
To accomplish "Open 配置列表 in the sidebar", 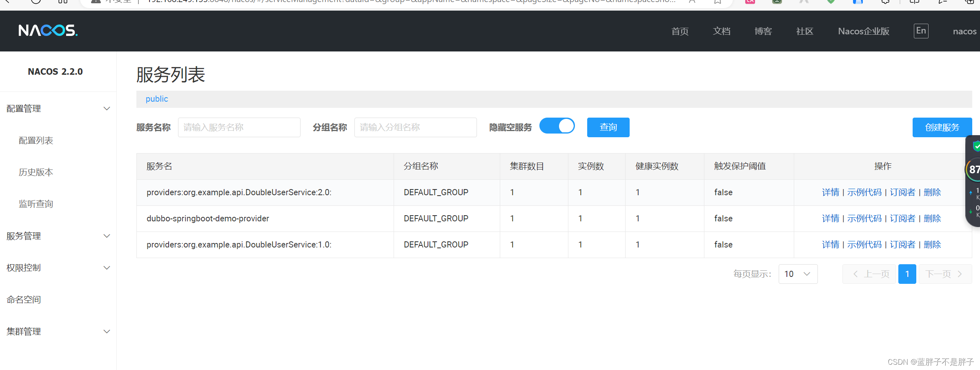I will (36, 140).
